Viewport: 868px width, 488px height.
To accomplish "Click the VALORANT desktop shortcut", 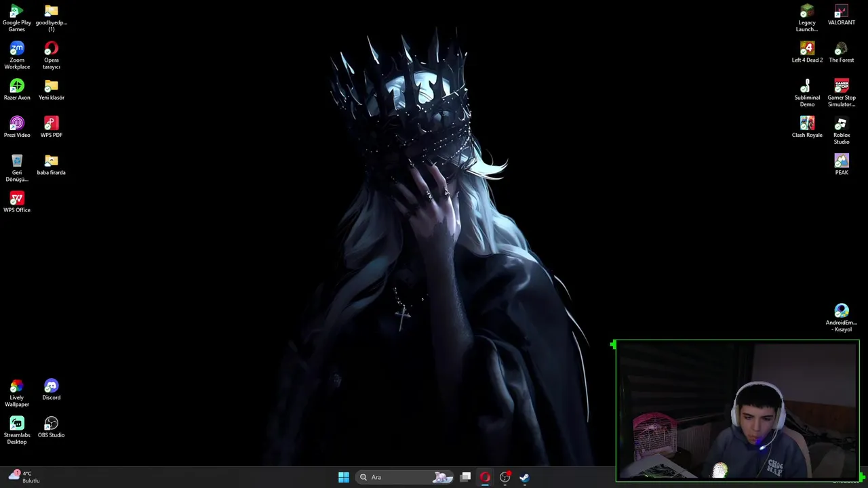I will coord(842,15).
